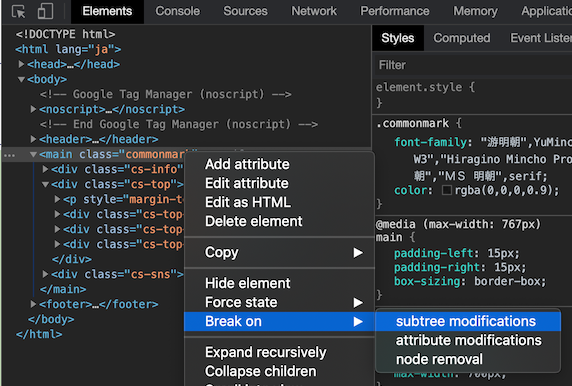Choose Hide element menu entry
The image size is (572, 386).
279,283
